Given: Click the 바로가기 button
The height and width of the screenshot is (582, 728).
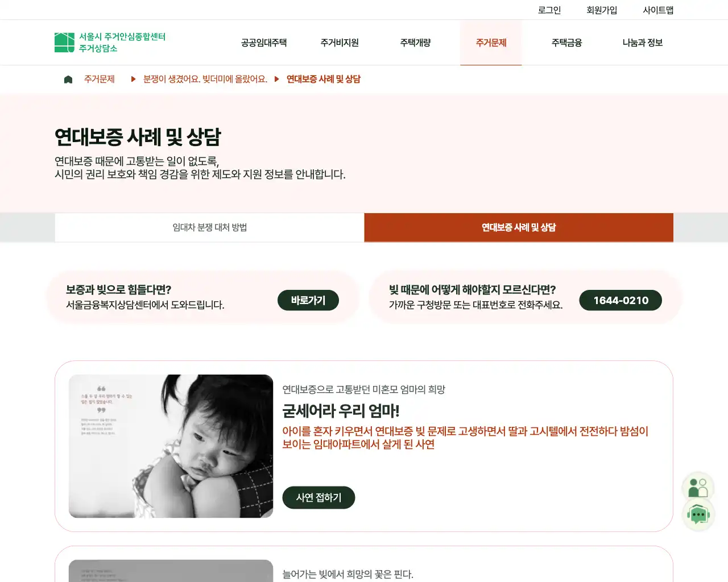Looking at the screenshot, I should point(308,300).
